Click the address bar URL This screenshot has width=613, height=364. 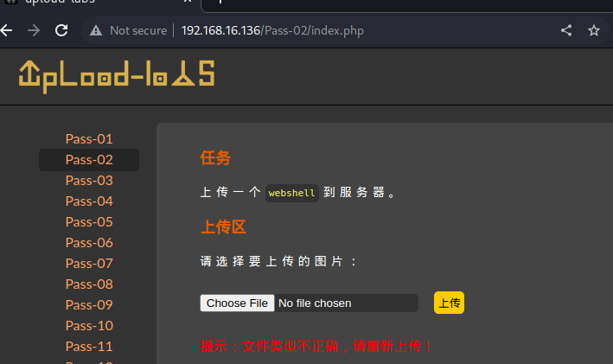(x=272, y=30)
